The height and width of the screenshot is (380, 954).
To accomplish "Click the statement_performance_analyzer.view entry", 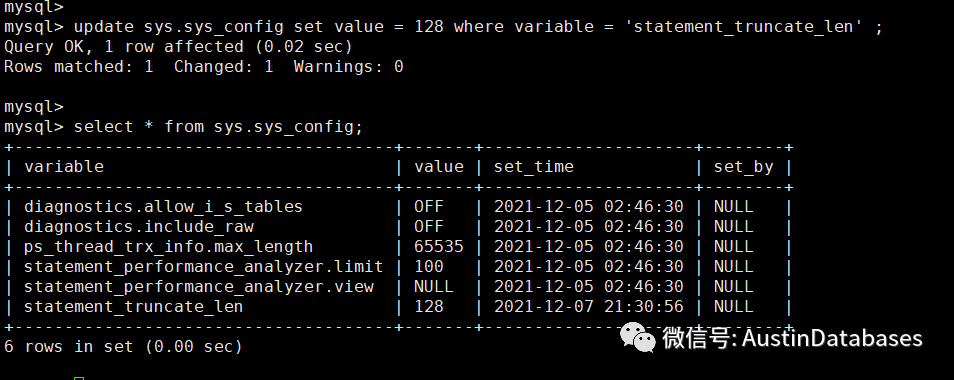I will tap(198, 286).
